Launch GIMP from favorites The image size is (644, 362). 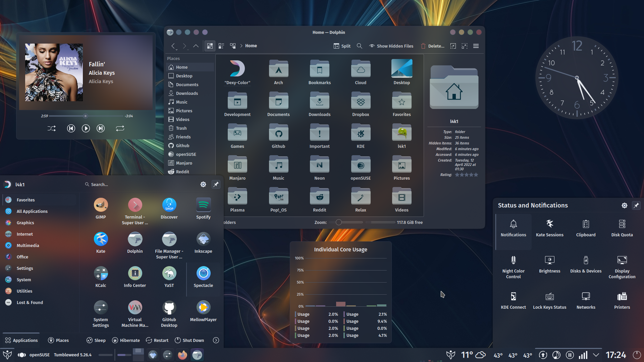tap(101, 208)
